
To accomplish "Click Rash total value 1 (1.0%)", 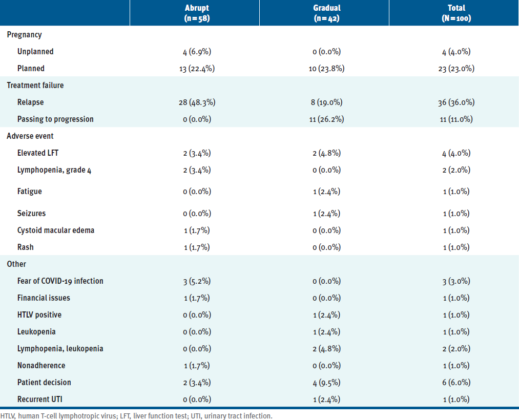I will coord(456,247).
